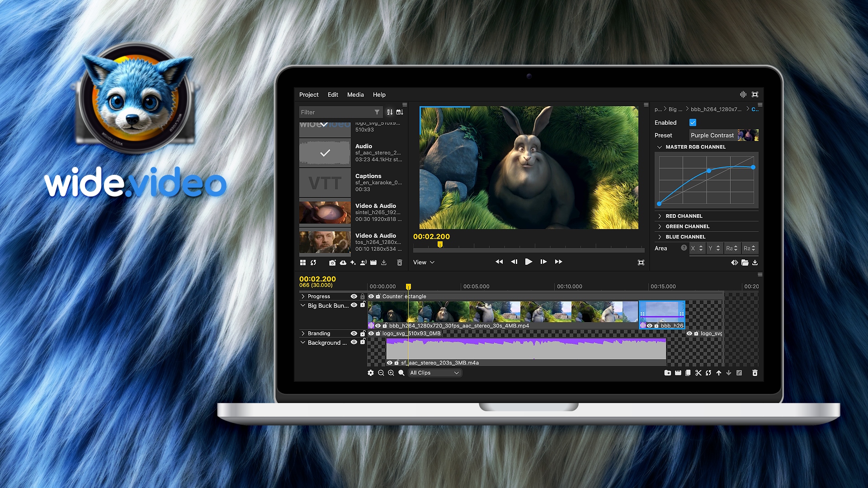
Task: Select the scissors cut tool in timeline toolbar
Action: tap(698, 373)
